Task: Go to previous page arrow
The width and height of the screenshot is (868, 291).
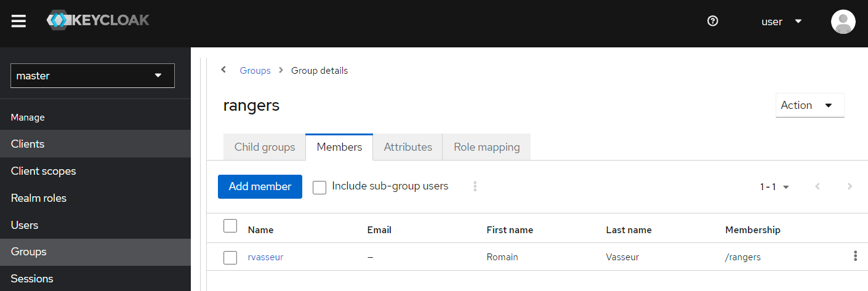Action: pyautogui.click(x=818, y=186)
